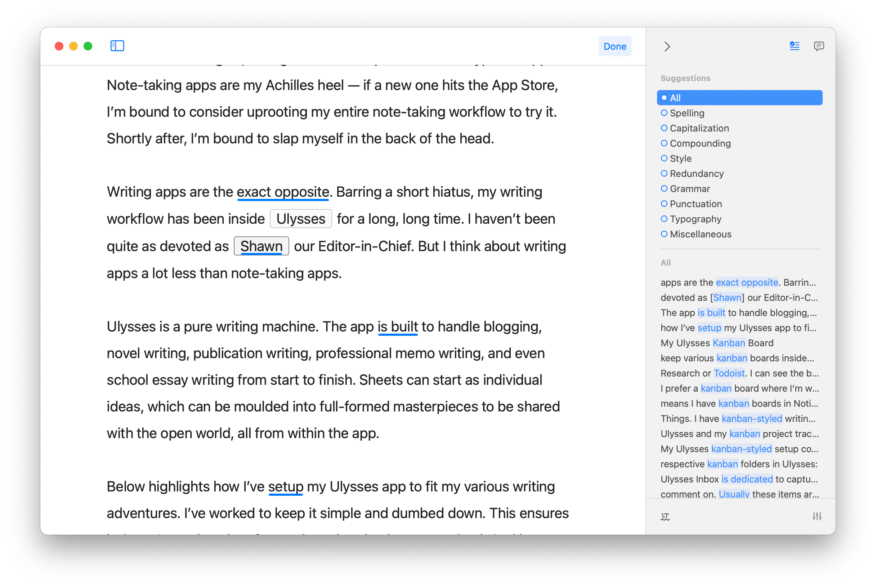Open suggestion 'comment on. Usually these items'
Image resolution: width=876 pixels, height=588 pixels.
point(740,494)
